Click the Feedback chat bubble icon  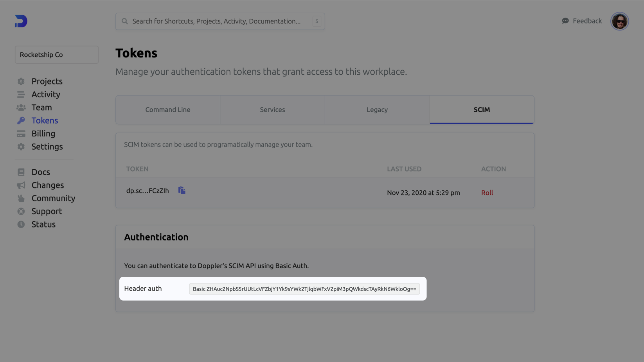(565, 21)
